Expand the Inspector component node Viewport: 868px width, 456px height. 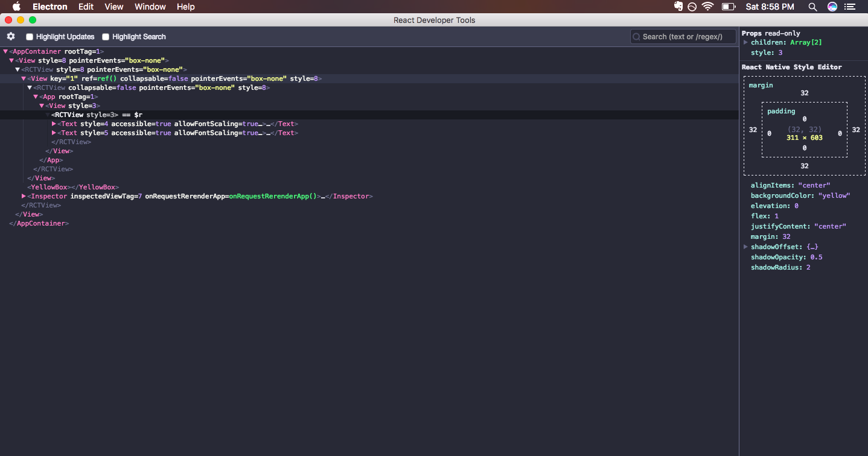[x=23, y=195]
